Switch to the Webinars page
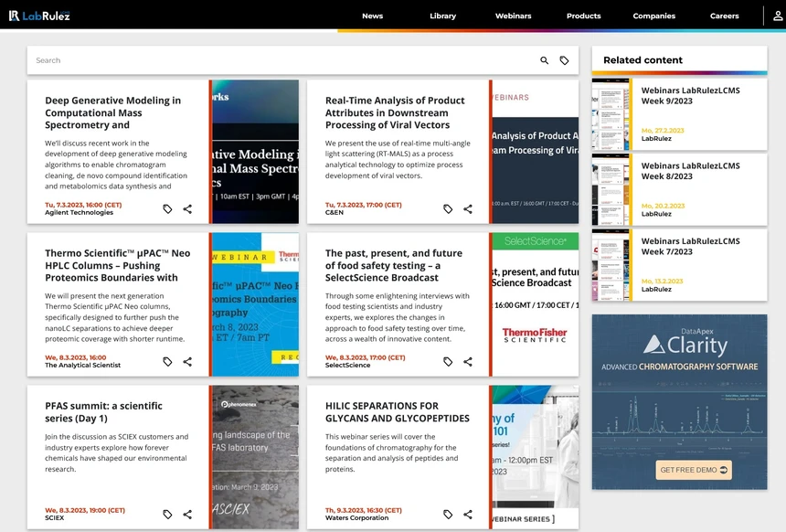786x532 pixels. tap(513, 16)
